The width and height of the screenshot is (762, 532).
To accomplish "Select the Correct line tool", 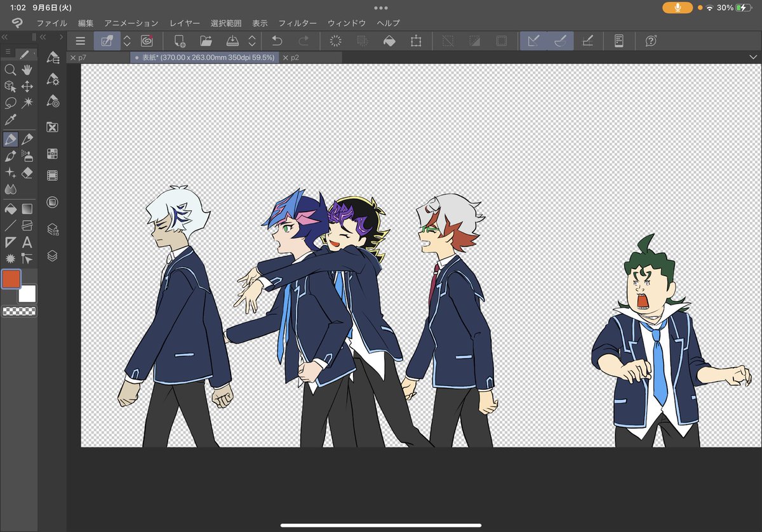I will coord(27,258).
